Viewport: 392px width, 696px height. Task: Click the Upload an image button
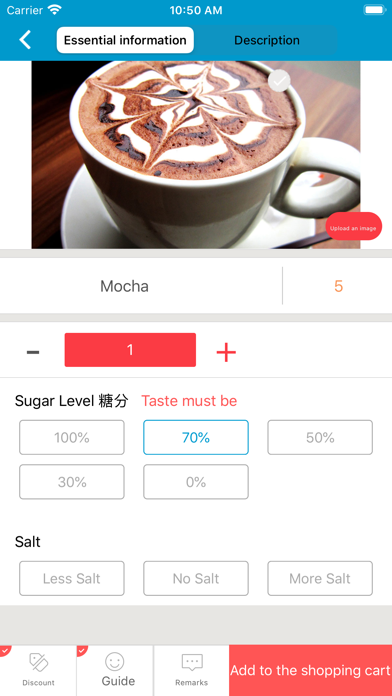pyautogui.click(x=353, y=226)
